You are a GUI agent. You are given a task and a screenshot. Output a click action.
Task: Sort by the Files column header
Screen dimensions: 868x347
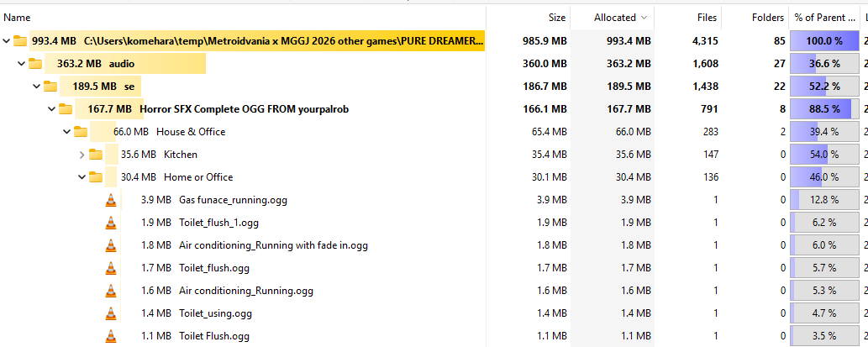pyautogui.click(x=708, y=18)
